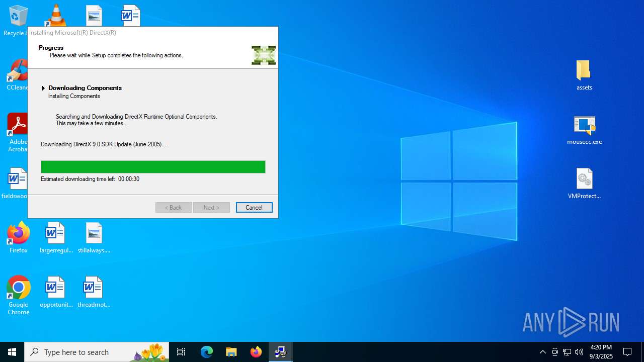Select the opportunit Word document
Screen dimensions: 644x362
[56, 292]
